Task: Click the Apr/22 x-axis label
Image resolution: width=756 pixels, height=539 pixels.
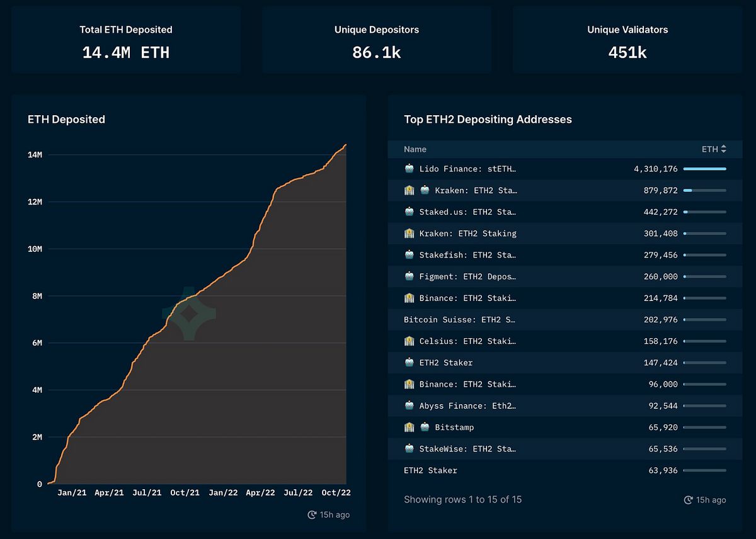Action: (x=260, y=492)
